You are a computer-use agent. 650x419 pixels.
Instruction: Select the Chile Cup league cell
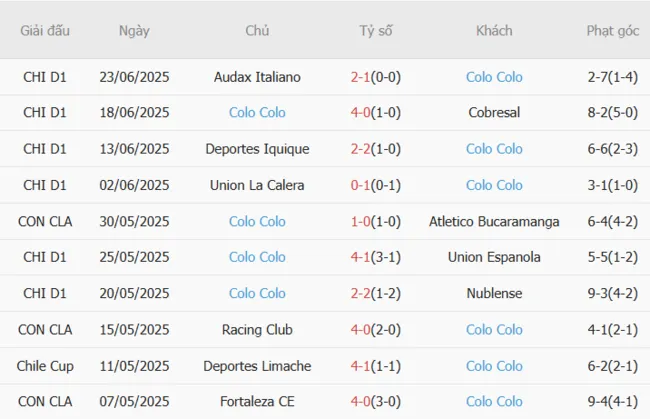coord(45,365)
